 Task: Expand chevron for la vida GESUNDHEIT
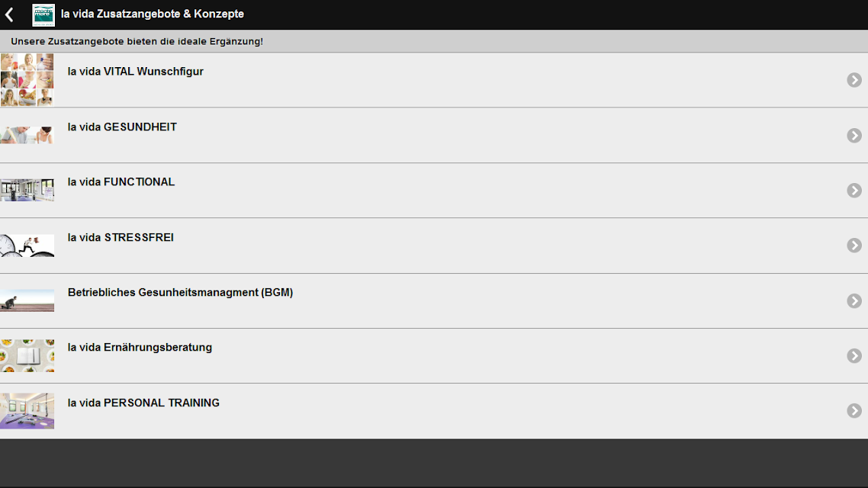[x=854, y=136]
